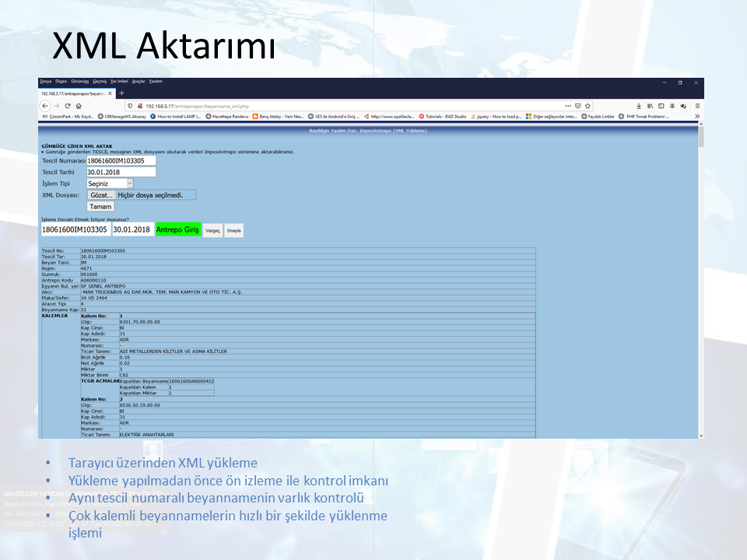This screenshot has width=747, height=560.
Task: Click the Tescil Numarası input field
Action: point(121,160)
